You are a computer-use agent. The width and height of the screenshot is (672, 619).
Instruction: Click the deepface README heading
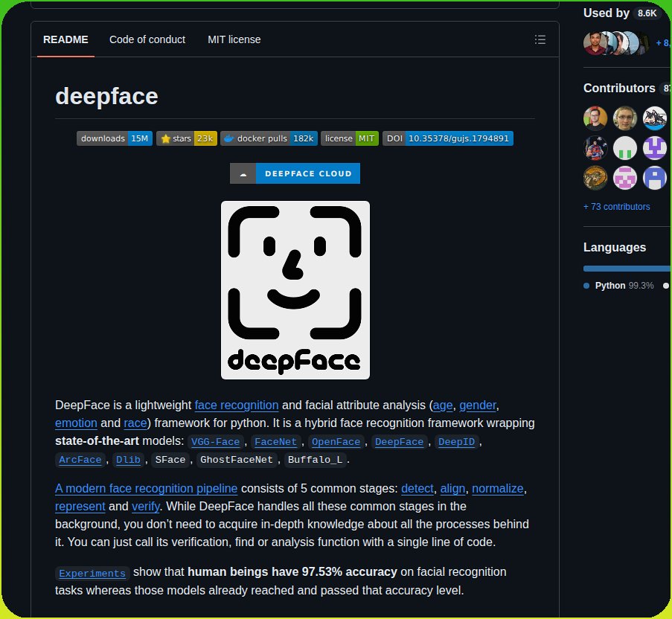pos(106,95)
